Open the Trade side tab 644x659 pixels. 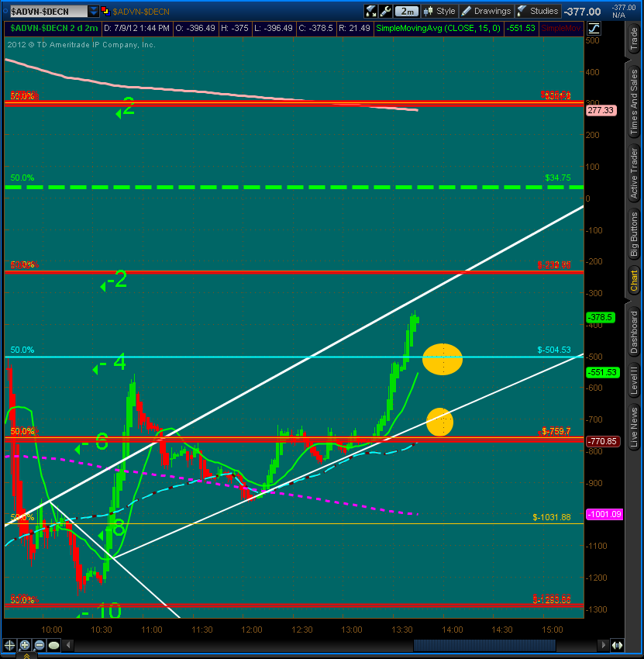[633, 38]
